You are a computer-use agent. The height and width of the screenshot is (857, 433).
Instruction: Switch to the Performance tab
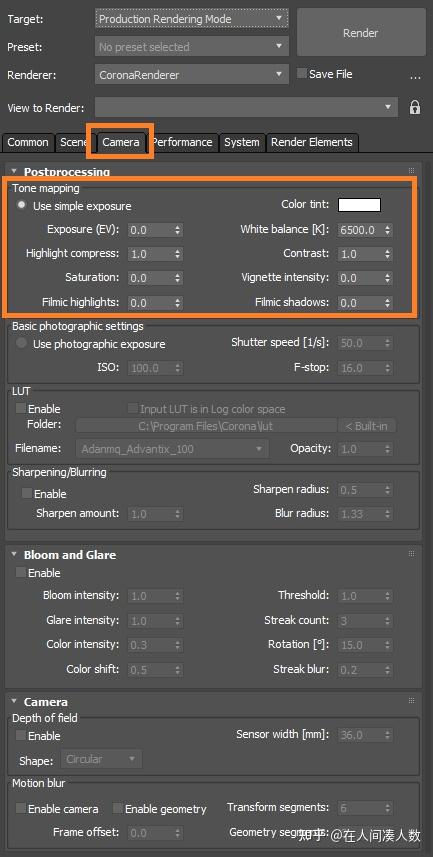pos(183,142)
